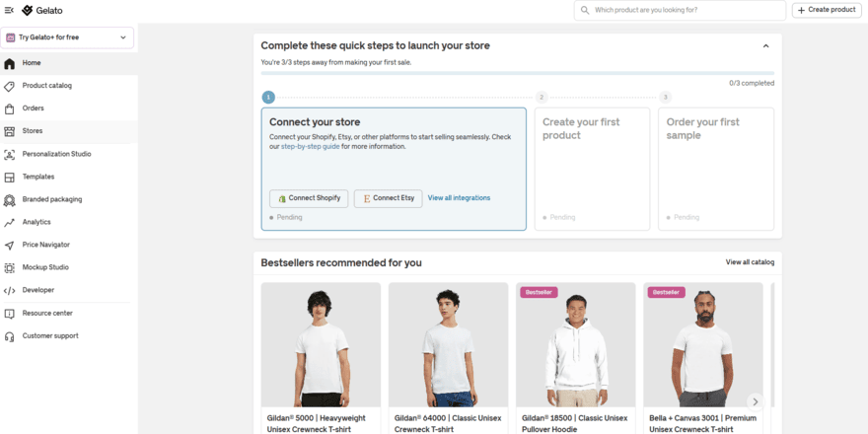Click the "0/3 completed" status text
Image resolution: width=868 pixels, height=434 pixels.
(752, 84)
